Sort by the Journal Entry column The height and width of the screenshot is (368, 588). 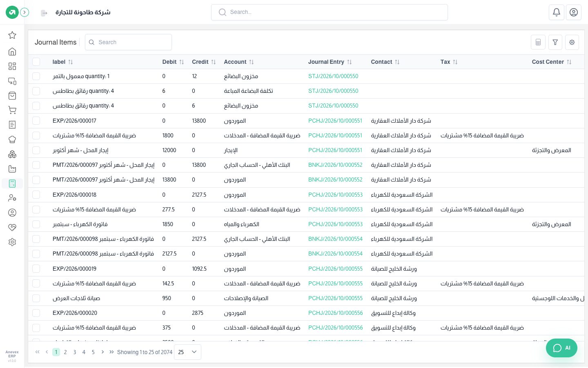(x=330, y=62)
